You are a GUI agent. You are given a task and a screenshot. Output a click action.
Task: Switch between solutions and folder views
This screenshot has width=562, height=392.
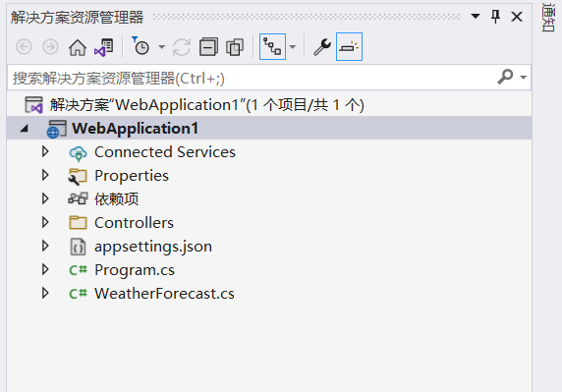tap(103, 47)
